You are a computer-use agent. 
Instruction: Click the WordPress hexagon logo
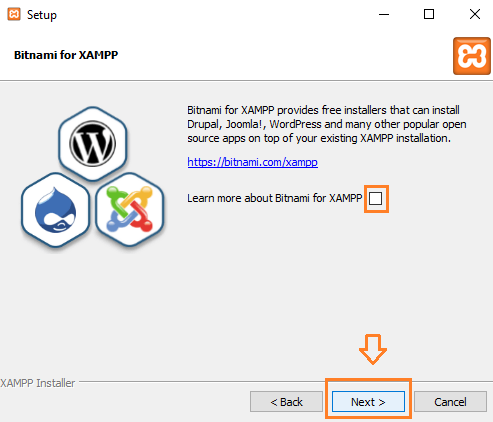click(93, 144)
